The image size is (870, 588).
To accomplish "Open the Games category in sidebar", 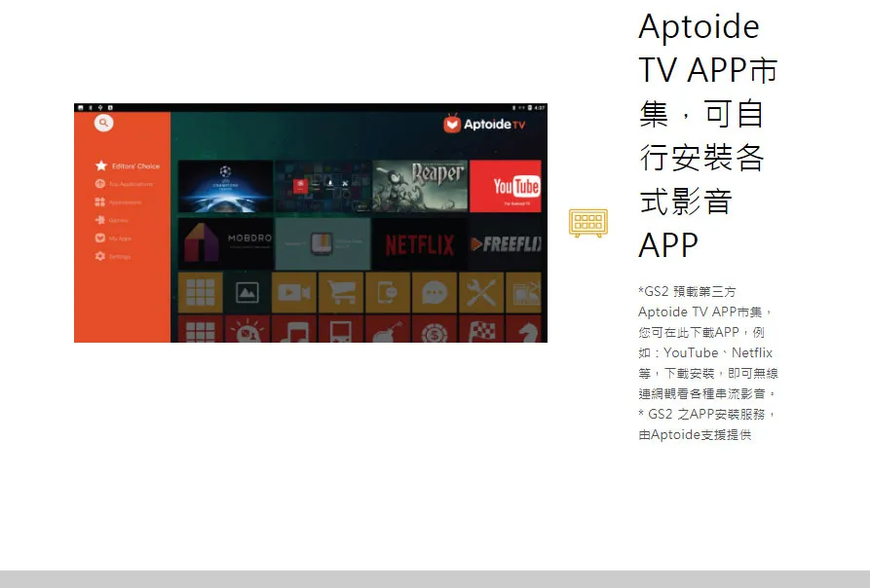I will click(x=119, y=220).
